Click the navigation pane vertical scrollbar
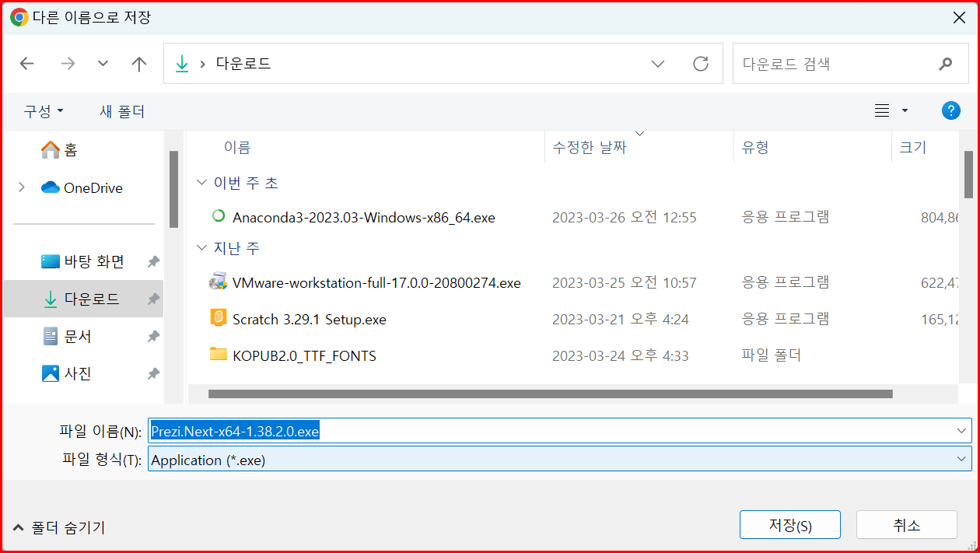This screenshot has width=980, height=553. click(x=173, y=189)
